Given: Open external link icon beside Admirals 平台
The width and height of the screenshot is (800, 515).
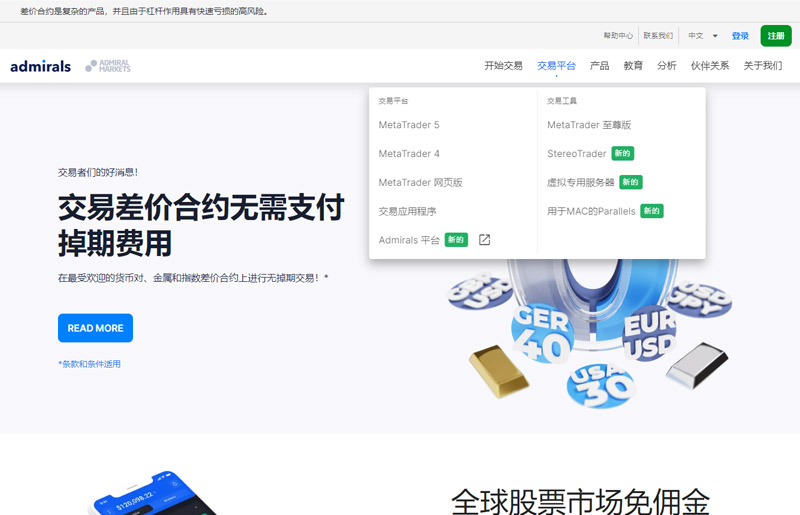Looking at the screenshot, I should [484, 240].
